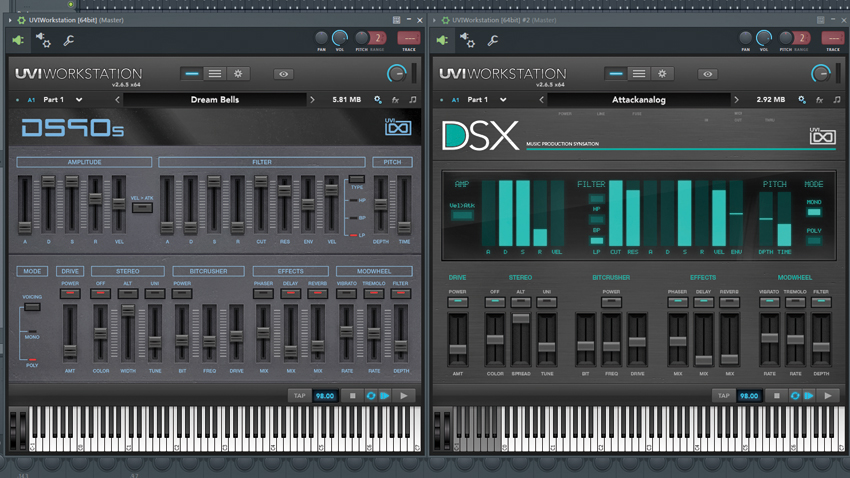Screen dimensions: 850x478
Task: Toggle the DELAY effect in the DS90s
Action: (x=291, y=293)
